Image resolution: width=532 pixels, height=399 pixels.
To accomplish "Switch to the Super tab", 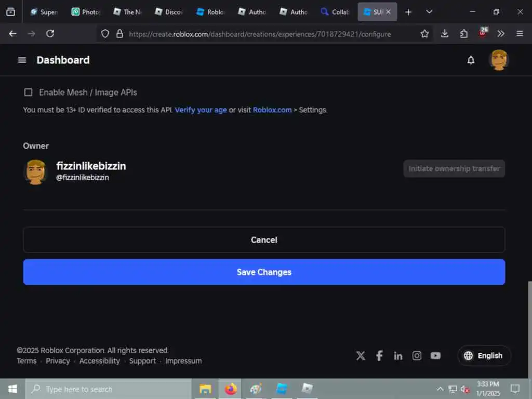I will [44, 12].
